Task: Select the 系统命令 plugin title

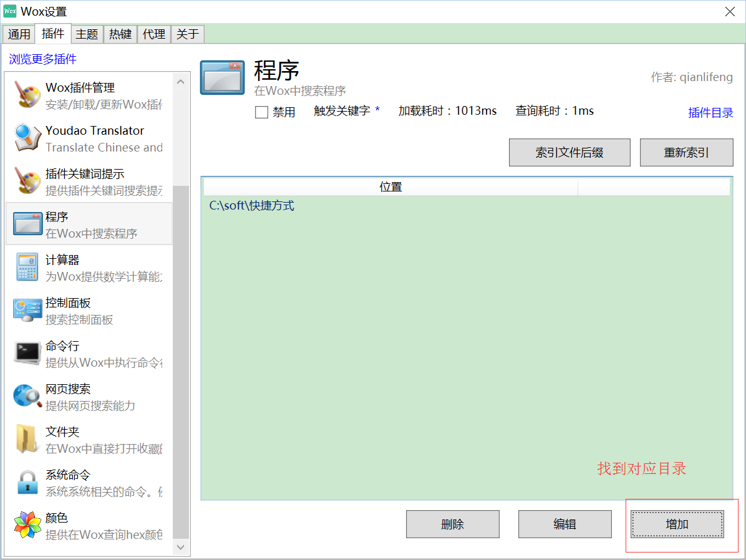Action: point(68,475)
